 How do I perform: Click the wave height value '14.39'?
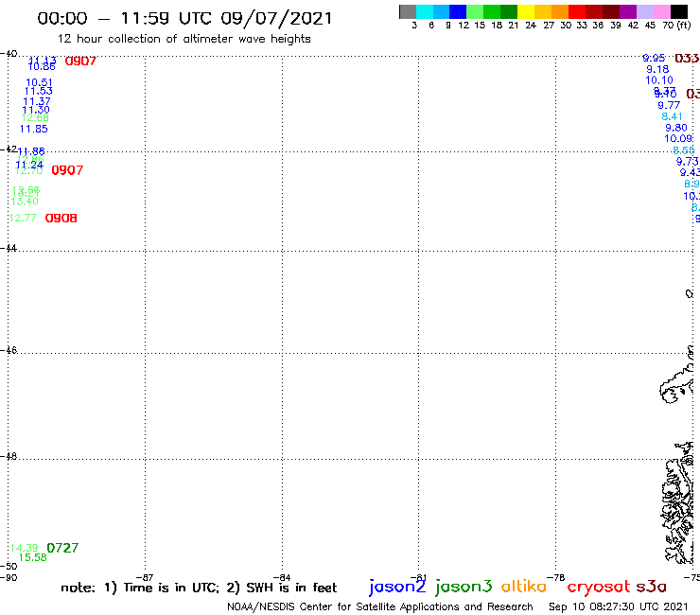[x=24, y=548]
